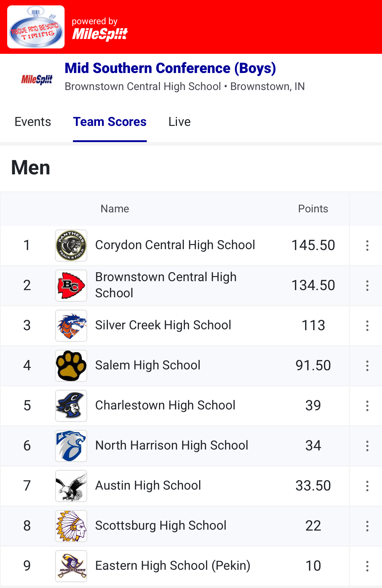Expand options menu for Austin High School
The height and width of the screenshot is (588, 382).
(x=367, y=486)
